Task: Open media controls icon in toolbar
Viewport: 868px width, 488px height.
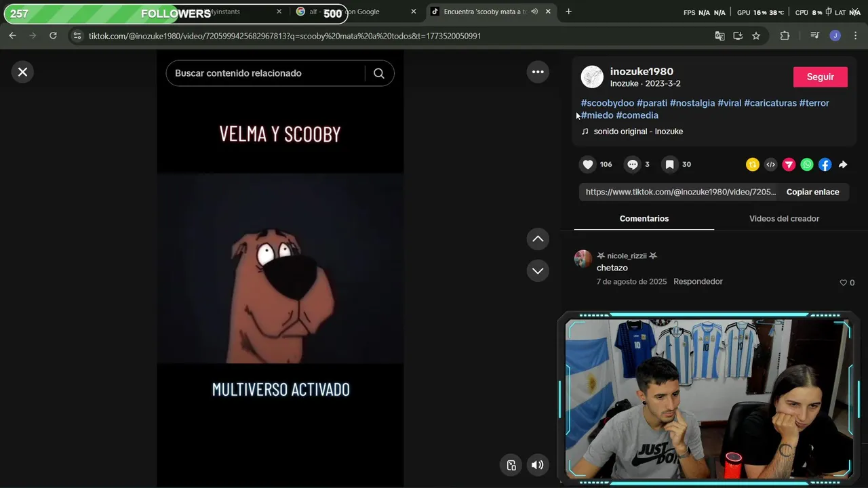Action: coord(815,36)
